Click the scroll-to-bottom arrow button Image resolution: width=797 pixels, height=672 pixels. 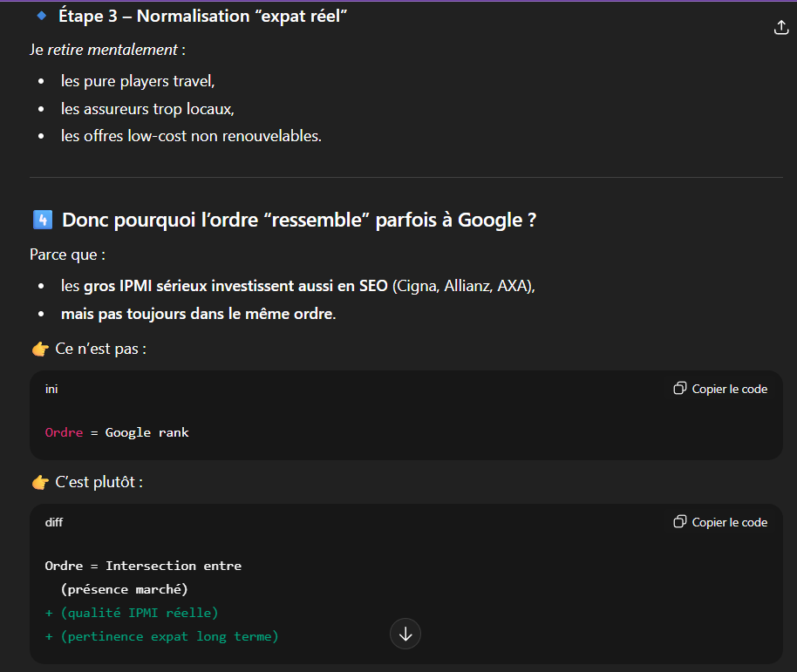pos(405,634)
